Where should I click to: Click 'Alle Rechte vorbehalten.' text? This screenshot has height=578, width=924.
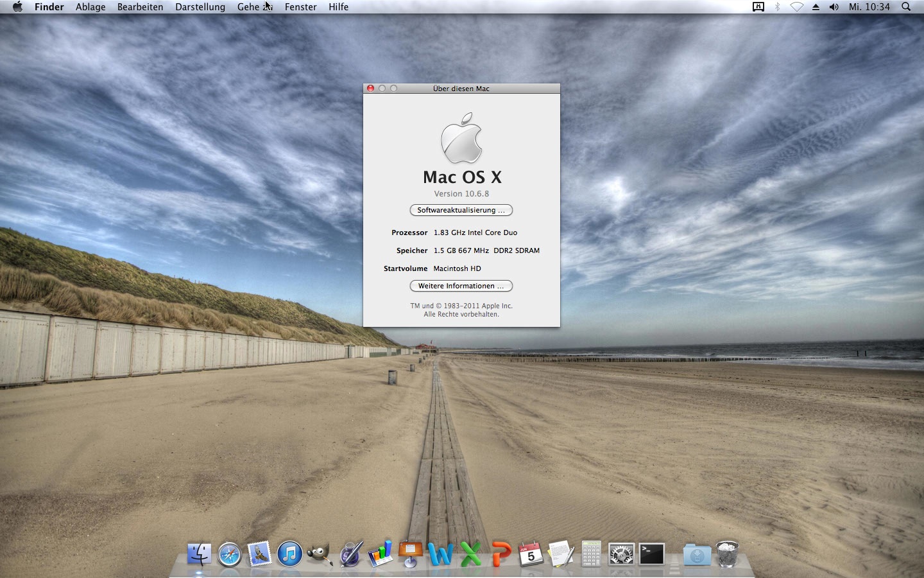pyautogui.click(x=461, y=314)
